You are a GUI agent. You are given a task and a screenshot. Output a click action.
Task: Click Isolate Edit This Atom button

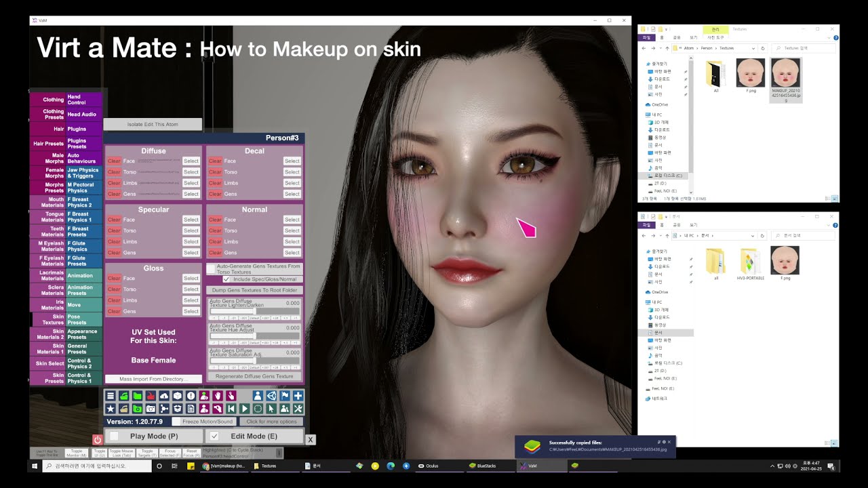(153, 125)
